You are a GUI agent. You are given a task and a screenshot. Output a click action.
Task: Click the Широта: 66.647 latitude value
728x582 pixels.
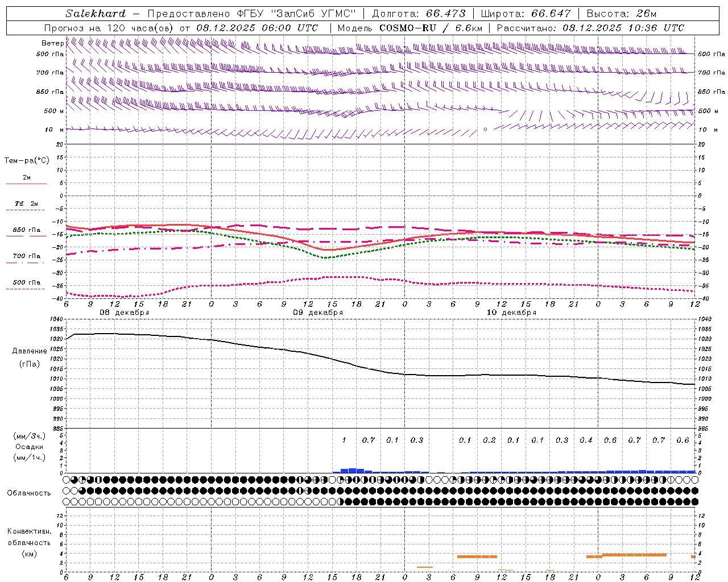(526, 14)
